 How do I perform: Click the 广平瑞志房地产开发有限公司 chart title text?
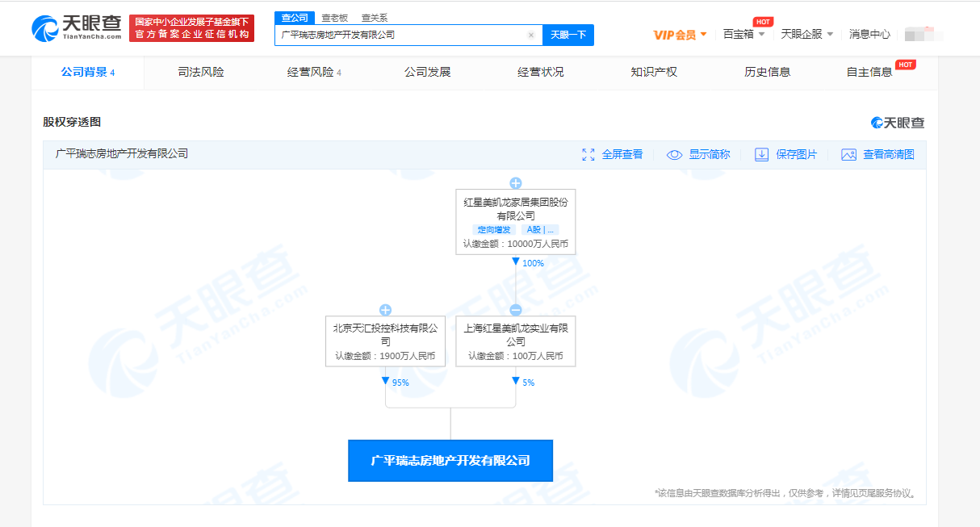coord(122,153)
